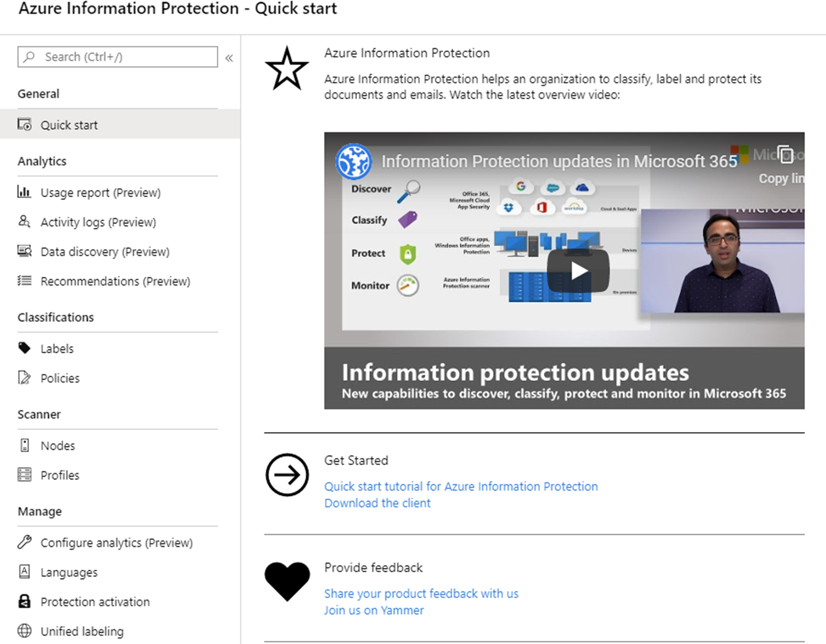Click the magnifier icon in the search box
The image size is (826, 644).
(x=29, y=57)
